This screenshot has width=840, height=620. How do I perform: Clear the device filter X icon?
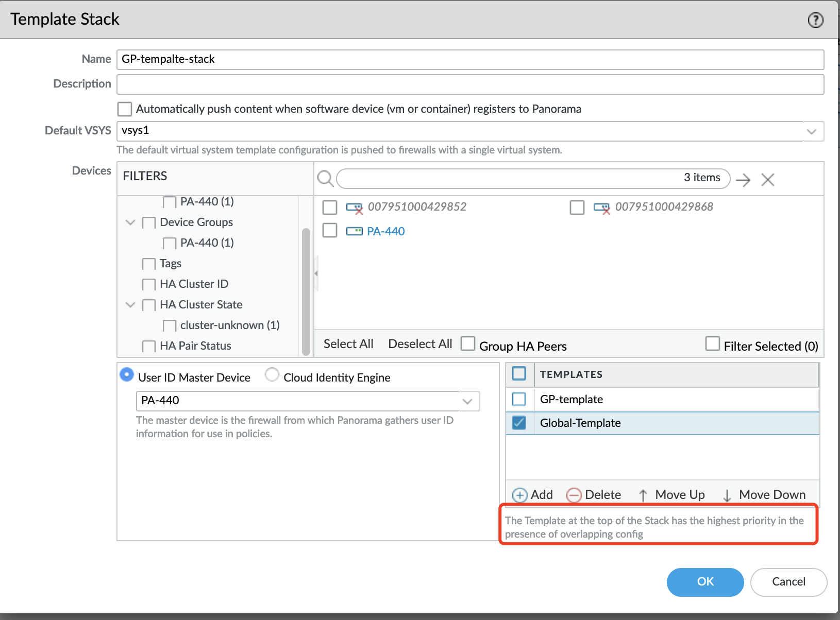768,180
